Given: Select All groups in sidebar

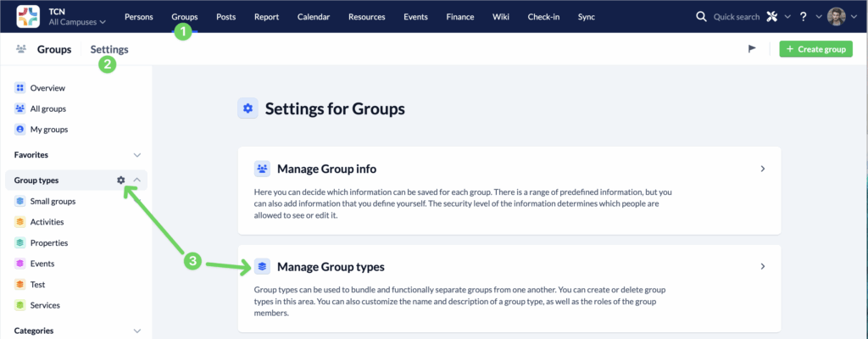Looking at the screenshot, I should [x=47, y=108].
